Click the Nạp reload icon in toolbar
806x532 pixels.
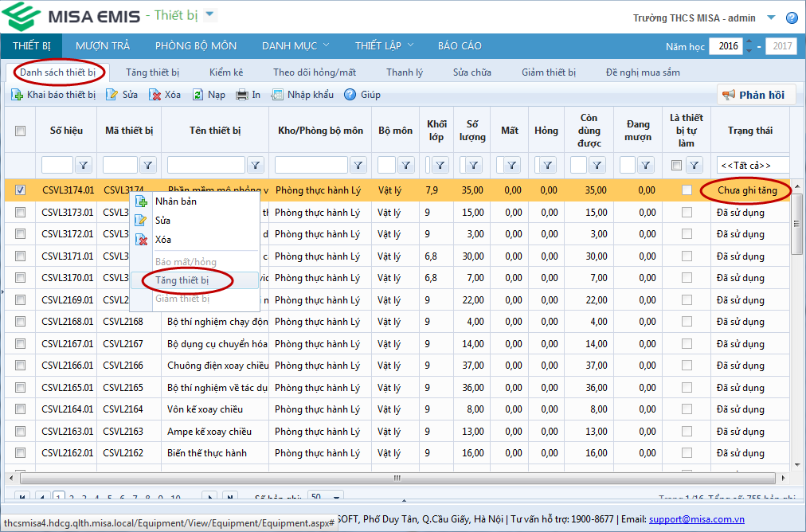(198, 95)
